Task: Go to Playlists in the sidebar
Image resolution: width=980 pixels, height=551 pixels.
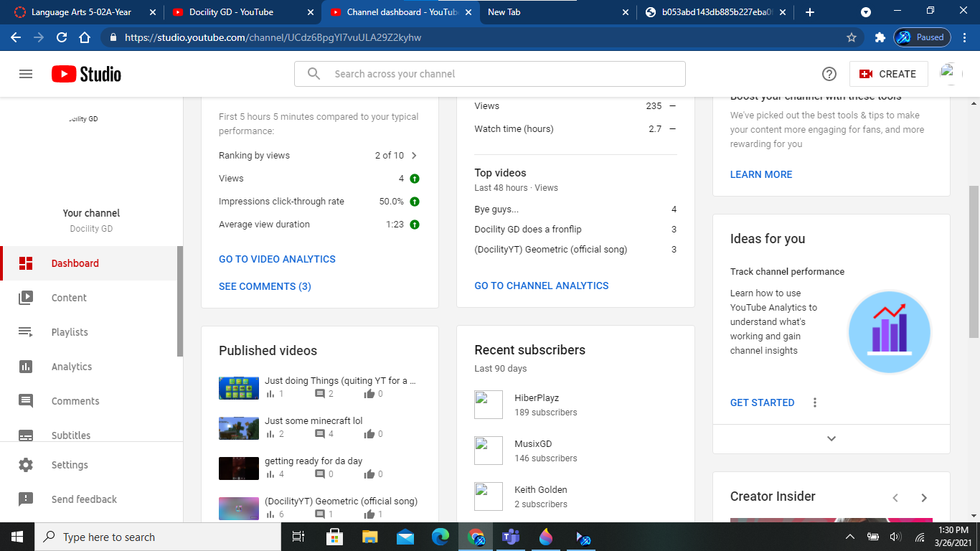Action: click(70, 332)
